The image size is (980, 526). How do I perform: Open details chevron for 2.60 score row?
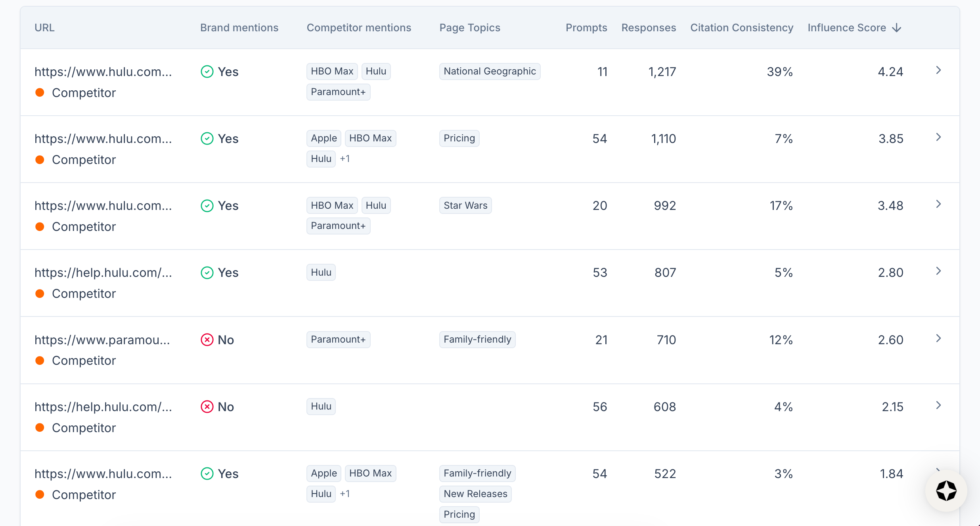pos(938,339)
